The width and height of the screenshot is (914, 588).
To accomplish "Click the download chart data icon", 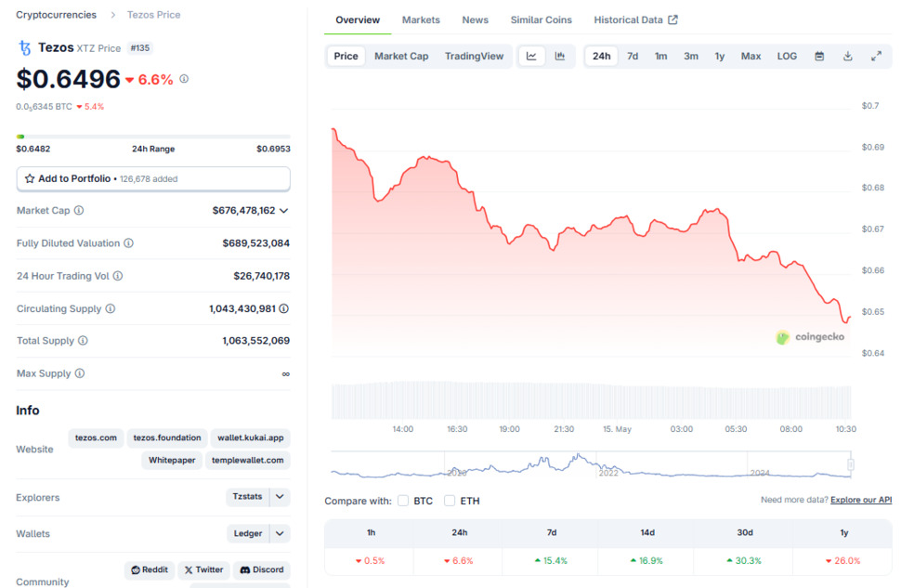I will click(x=847, y=56).
